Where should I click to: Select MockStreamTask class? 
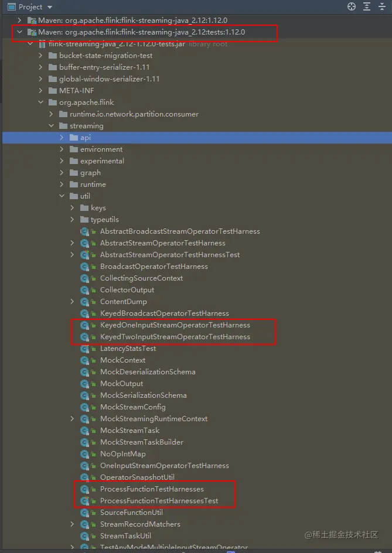[x=129, y=430]
